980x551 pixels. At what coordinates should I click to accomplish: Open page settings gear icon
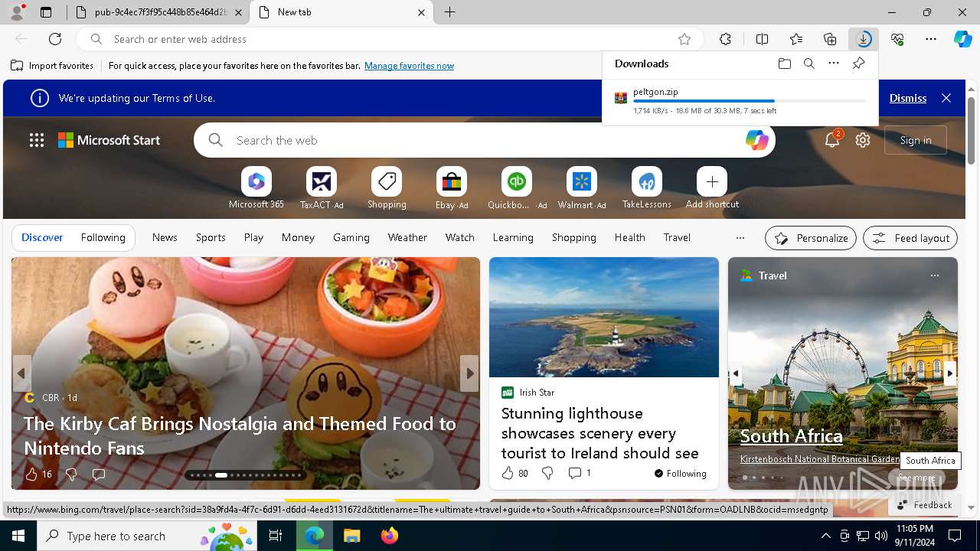click(863, 140)
